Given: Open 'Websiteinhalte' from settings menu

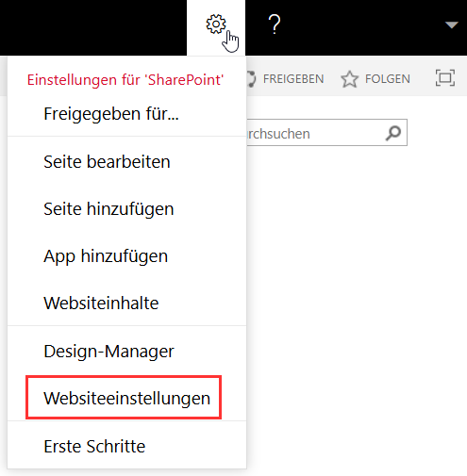Looking at the screenshot, I should 127,304.
